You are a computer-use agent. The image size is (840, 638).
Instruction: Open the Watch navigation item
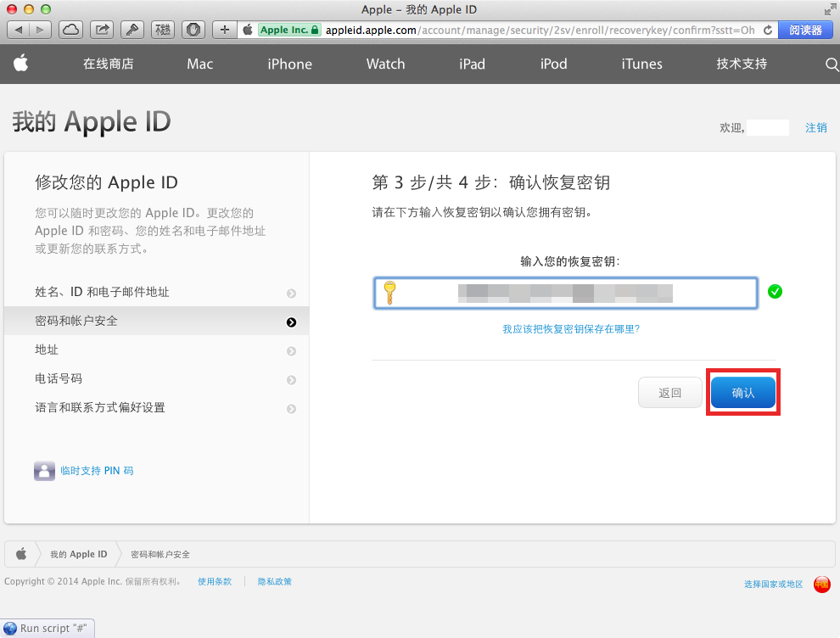[x=386, y=64]
